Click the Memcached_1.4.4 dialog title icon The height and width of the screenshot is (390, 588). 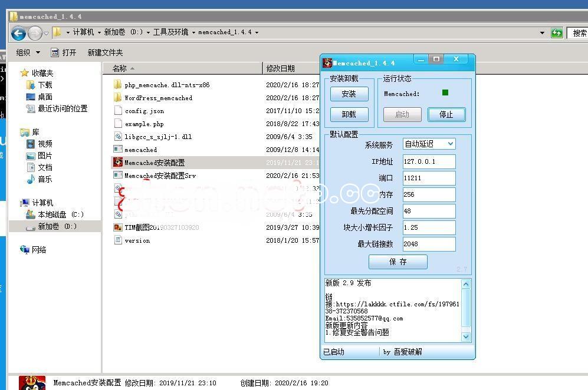[x=328, y=63]
